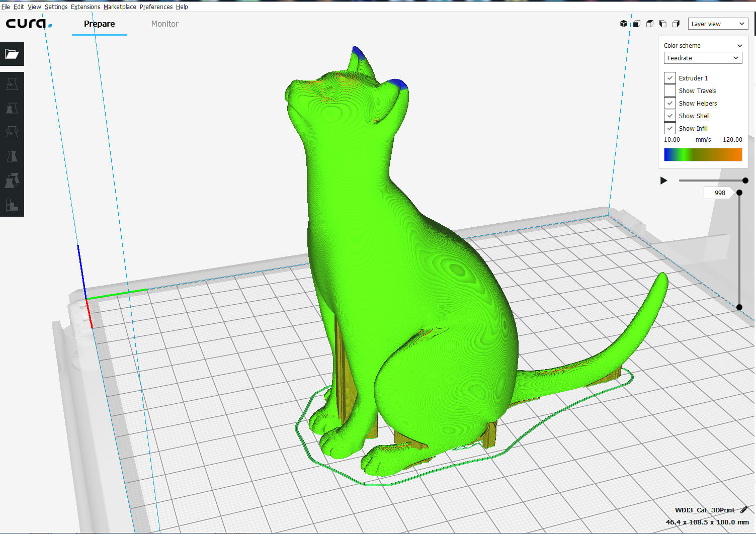Select the Scale tool in the sidebar
This screenshot has width=756, height=534.
point(12,108)
